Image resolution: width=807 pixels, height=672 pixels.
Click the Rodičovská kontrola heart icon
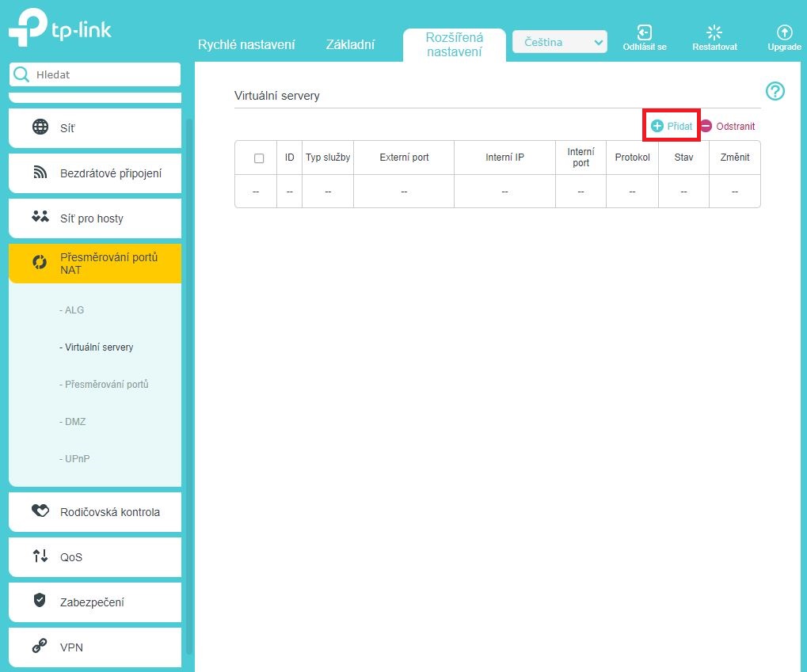point(40,511)
